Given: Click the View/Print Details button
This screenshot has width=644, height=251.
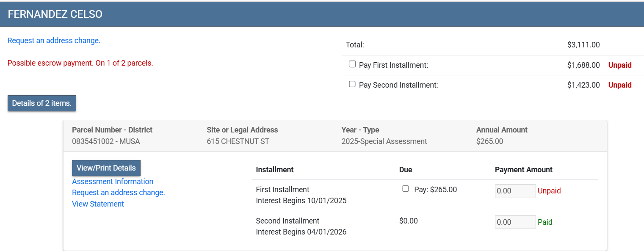Looking at the screenshot, I should click(106, 168).
